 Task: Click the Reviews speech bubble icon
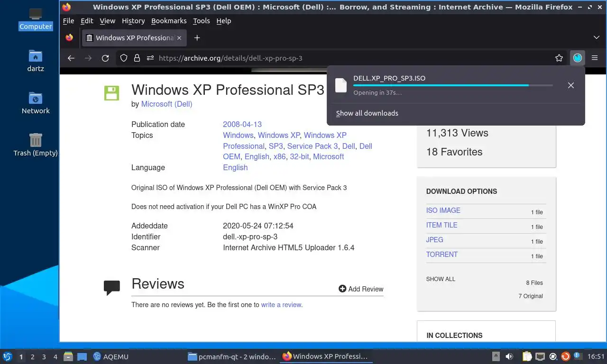pos(112,288)
